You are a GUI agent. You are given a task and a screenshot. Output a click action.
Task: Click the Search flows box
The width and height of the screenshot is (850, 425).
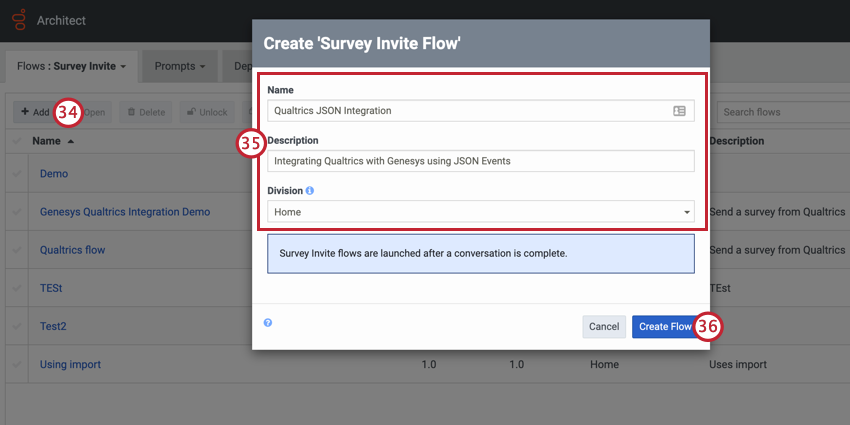tap(780, 112)
